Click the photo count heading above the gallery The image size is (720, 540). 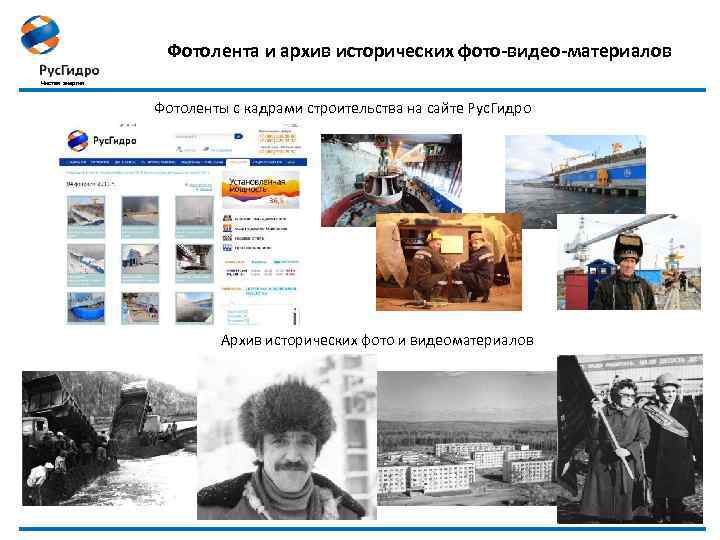click(x=90, y=184)
